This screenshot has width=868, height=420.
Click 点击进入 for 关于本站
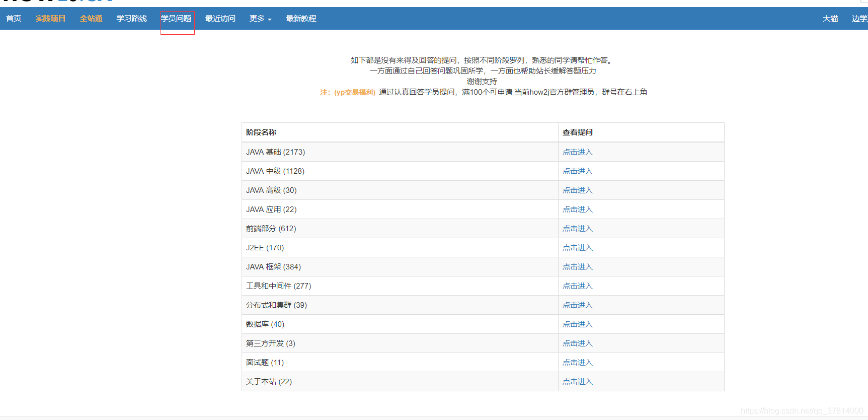click(578, 382)
